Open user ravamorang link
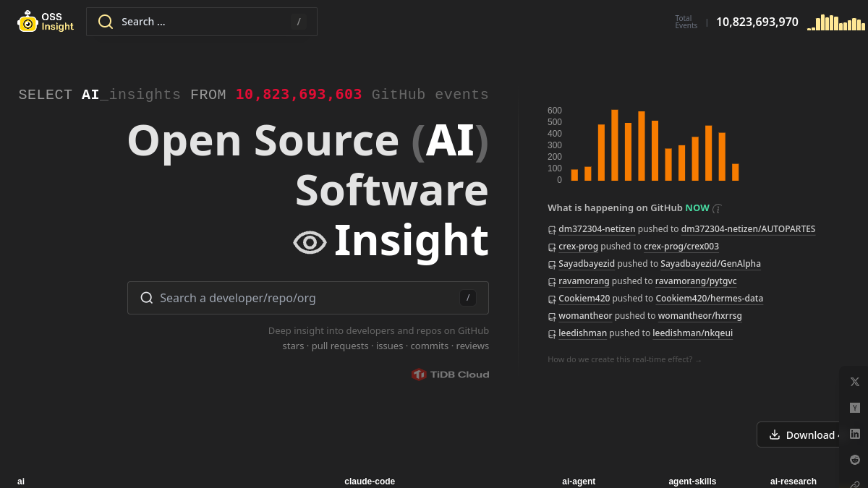The width and height of the screenshot is (868, 488). pos(584,281)
